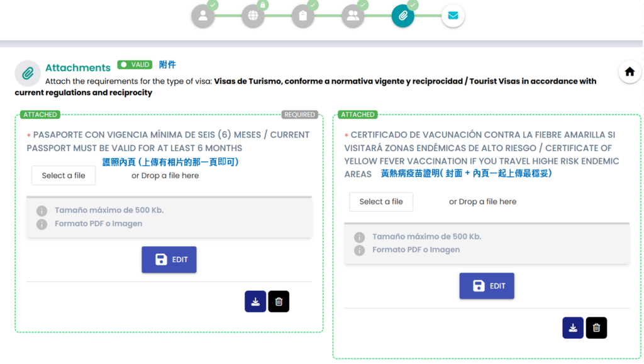Click the ATTACHED label on passport card

coord(40,115)
